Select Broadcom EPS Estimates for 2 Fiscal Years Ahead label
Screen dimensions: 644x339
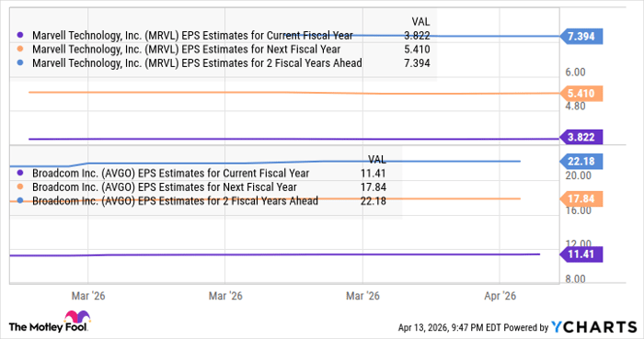(x=176, y=201)
